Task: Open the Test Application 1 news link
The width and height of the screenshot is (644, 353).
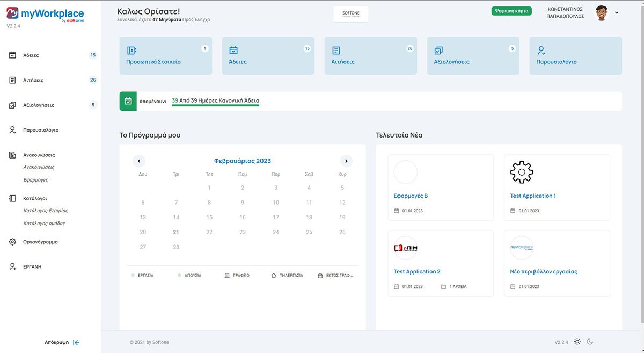Action: [532, 196]
